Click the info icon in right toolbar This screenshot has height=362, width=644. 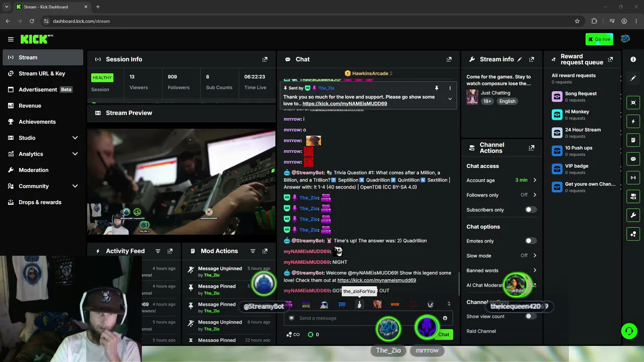pyautogui.click(x=633, y=59)
